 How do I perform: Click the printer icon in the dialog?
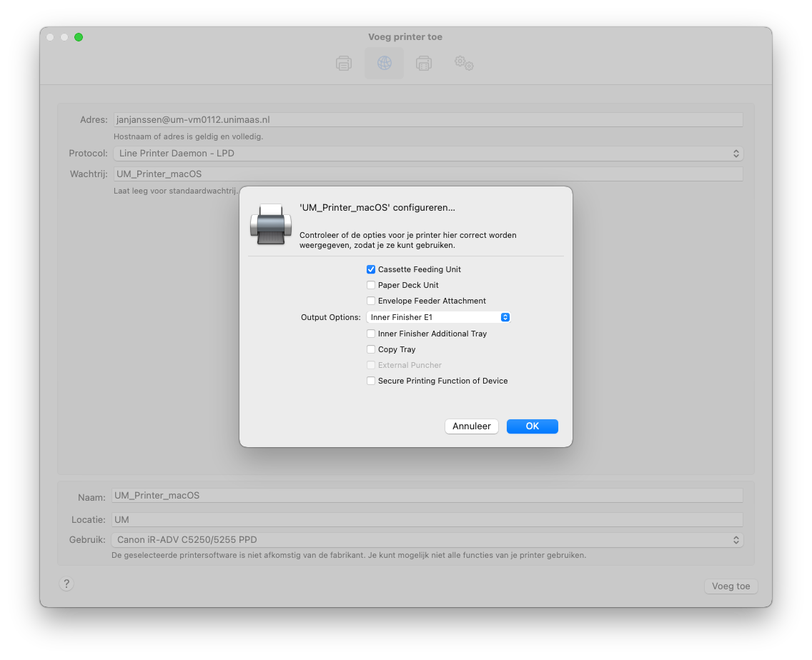[270, 224]
